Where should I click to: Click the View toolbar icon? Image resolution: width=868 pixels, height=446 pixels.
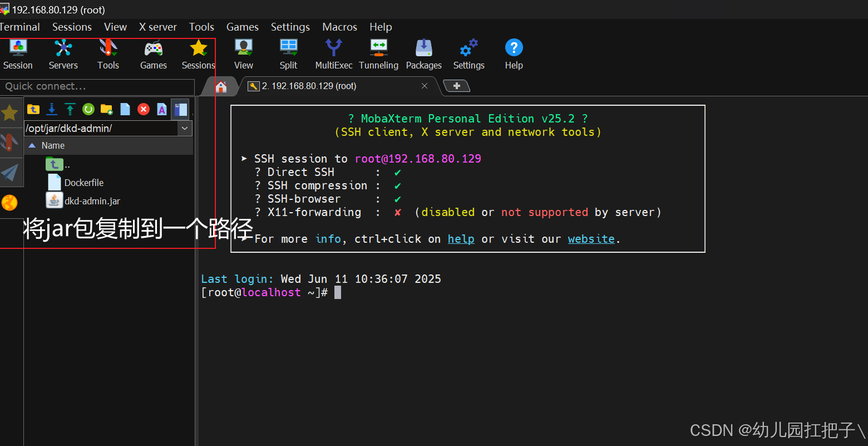244,55
